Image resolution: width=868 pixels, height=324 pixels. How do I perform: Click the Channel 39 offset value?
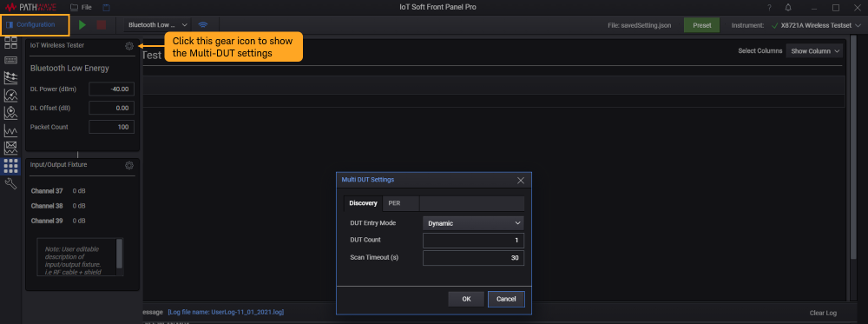pos(79,221)
